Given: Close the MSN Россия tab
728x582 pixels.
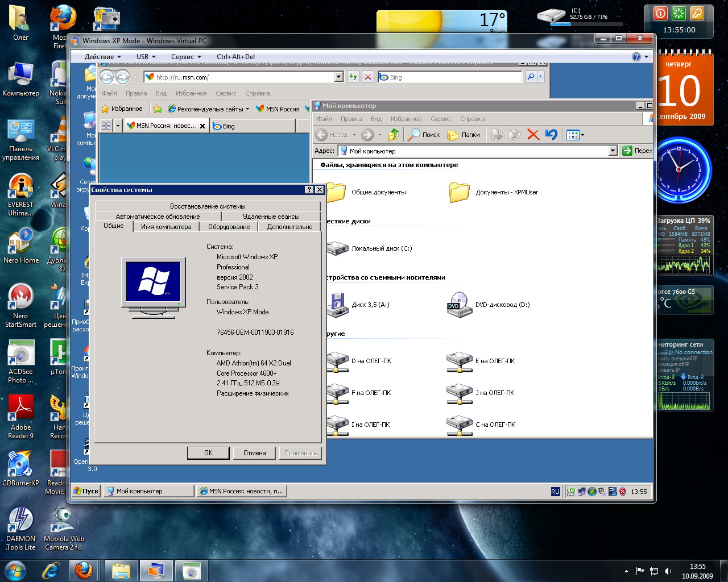Looking at the screenshot, I should point(202,126).
